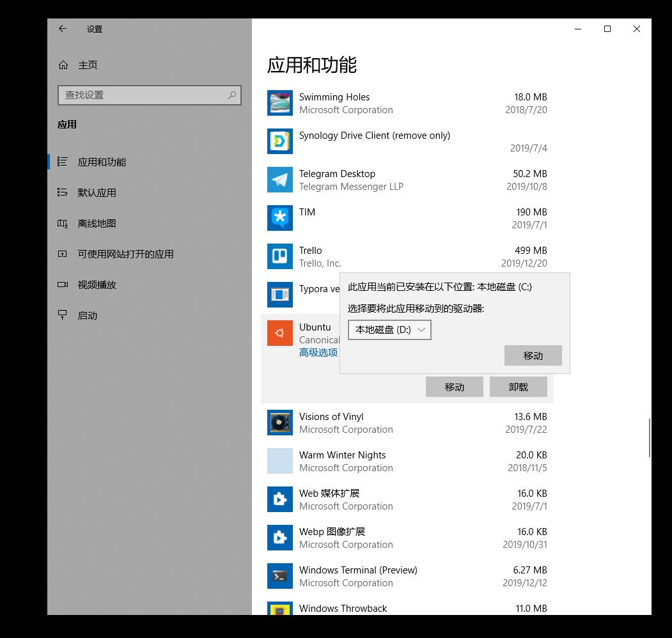Select the 可使用网站打开的应用 icon
Viewport: 672px width, 638px height.
[x=63, y=254]
